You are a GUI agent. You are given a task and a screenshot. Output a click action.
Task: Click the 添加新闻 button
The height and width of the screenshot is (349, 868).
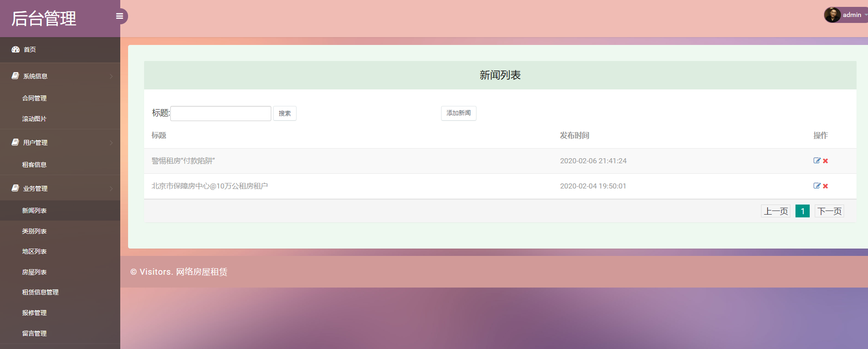(459, 113)
